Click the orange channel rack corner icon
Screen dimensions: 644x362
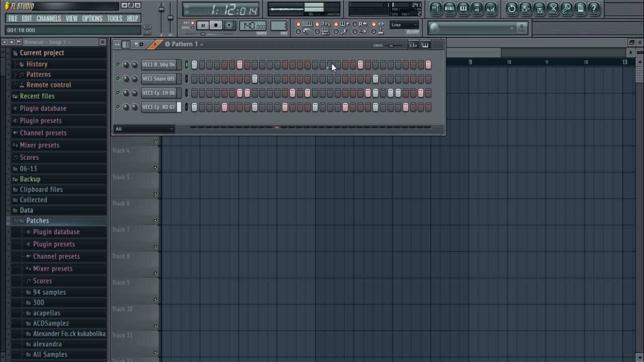pos(155,44)
